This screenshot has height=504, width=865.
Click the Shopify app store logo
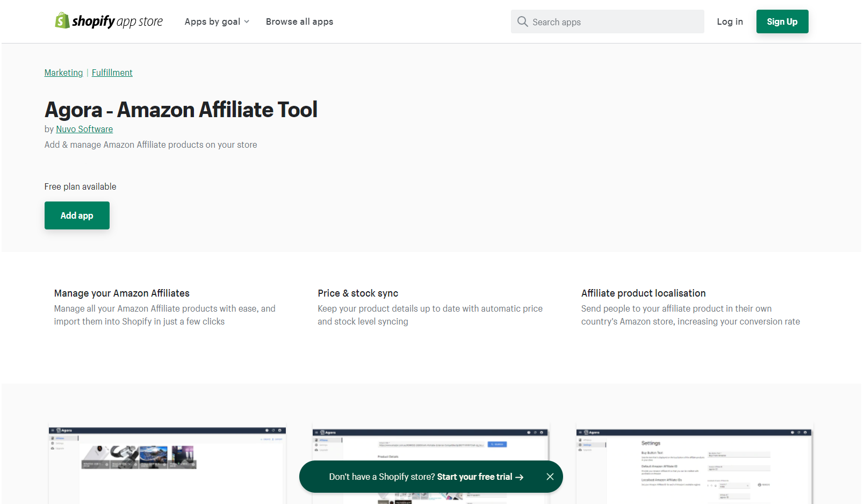coord(109,21)
